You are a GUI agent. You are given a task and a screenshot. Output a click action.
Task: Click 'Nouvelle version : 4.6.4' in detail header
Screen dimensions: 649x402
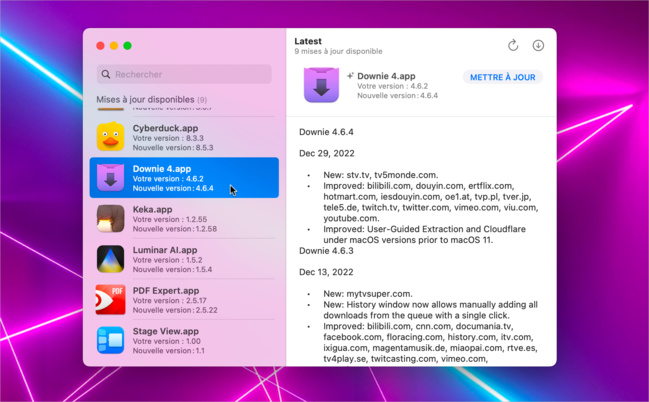[397, 95]
